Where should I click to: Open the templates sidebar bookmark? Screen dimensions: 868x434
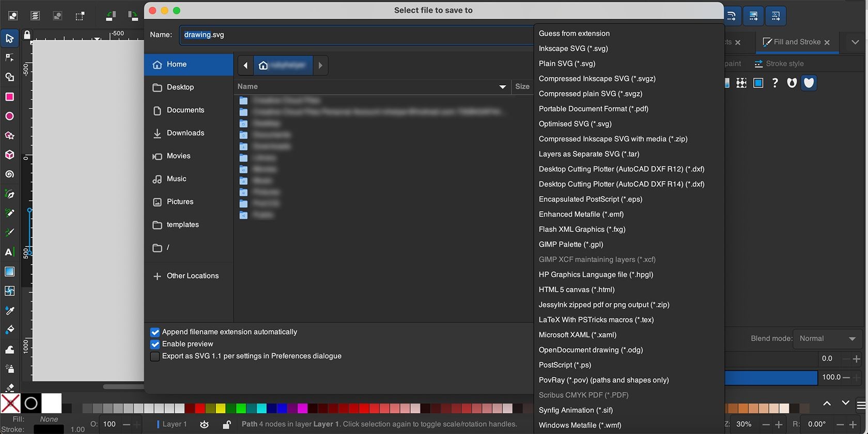pyautogui.click(x=189, y=225)
